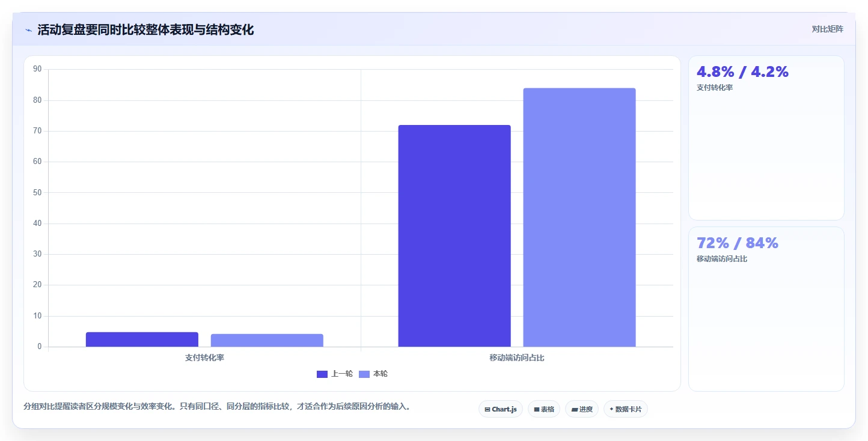The height and width of the screenshot is (441, 868).
Task: Click the 本轮 bar for 移动端访问占比
Action: point(579,217)
